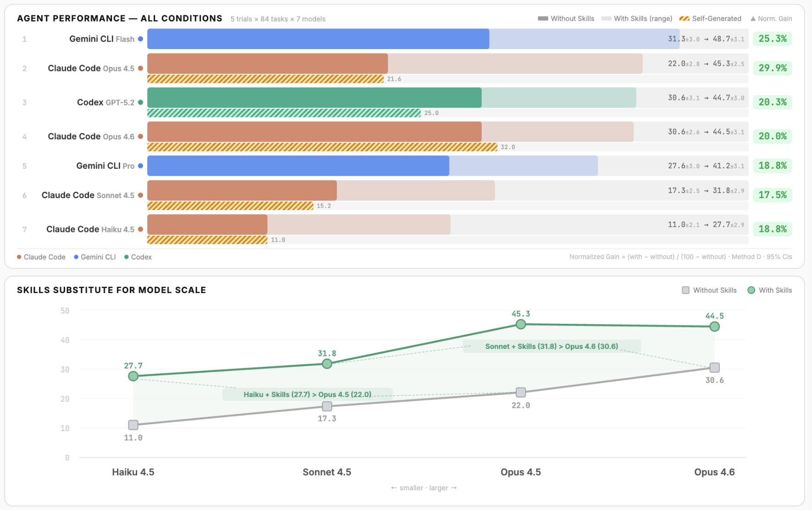Click the 29.9% gain badge for Opus 4.5
This screenshot has height=510, width=812.
pos(773,68)
